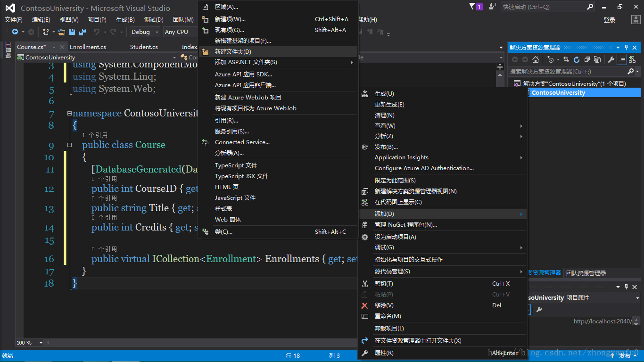
Task: Open the 视图(V) menu
Action: tap(69, 20)
